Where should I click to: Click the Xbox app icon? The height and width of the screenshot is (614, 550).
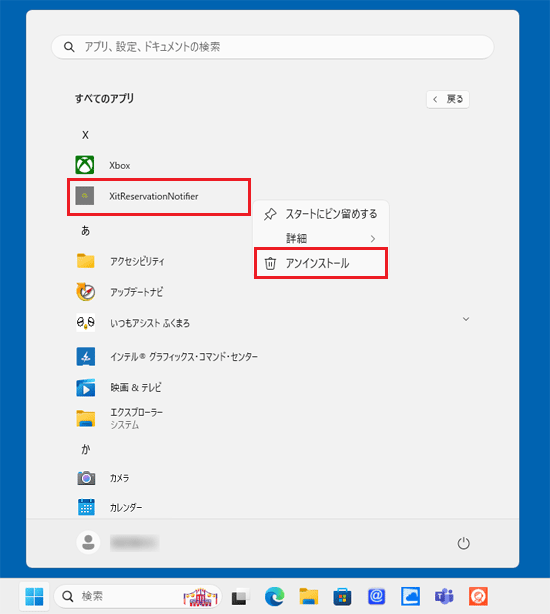click(85, 165)
